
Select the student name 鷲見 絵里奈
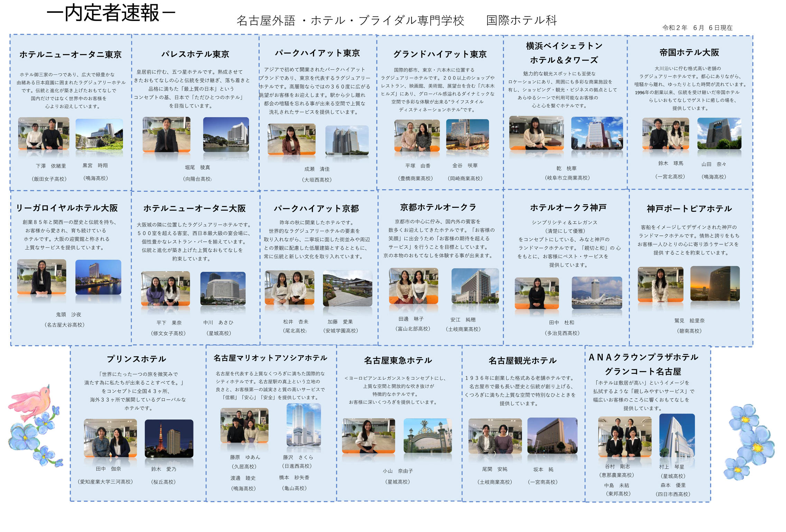pyautogui.click(x=689, y=321)
